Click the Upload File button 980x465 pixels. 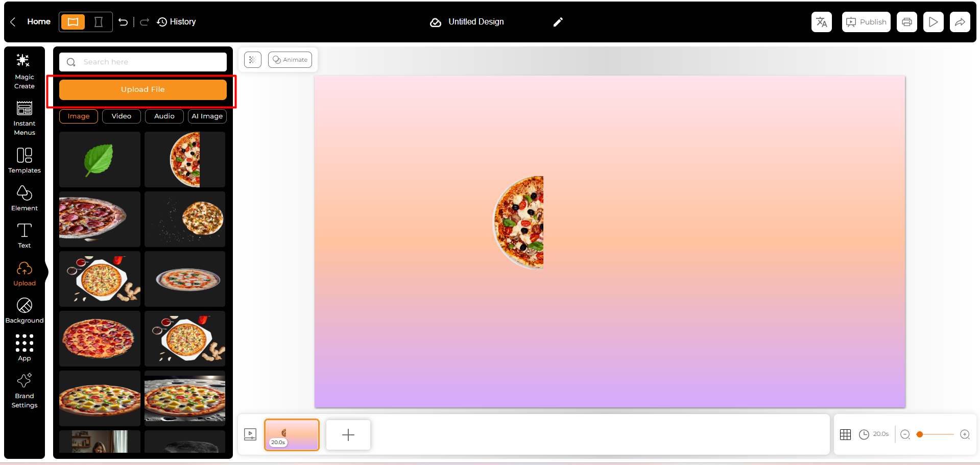[142, 90]
